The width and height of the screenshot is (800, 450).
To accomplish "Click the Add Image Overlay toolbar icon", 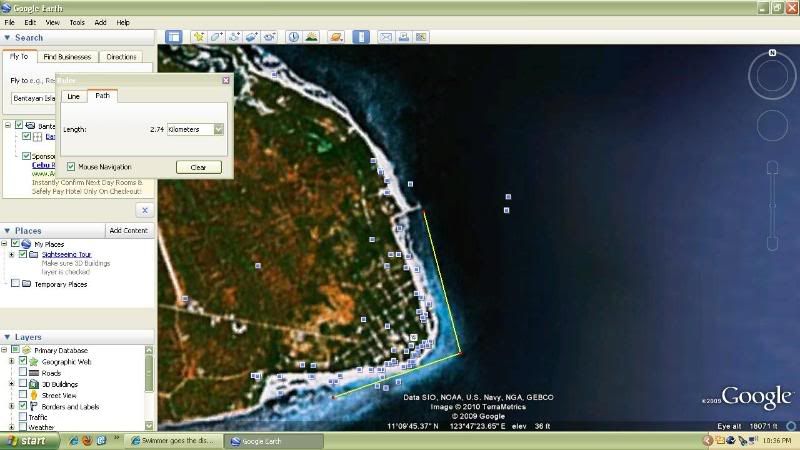I will coord(252,37).
